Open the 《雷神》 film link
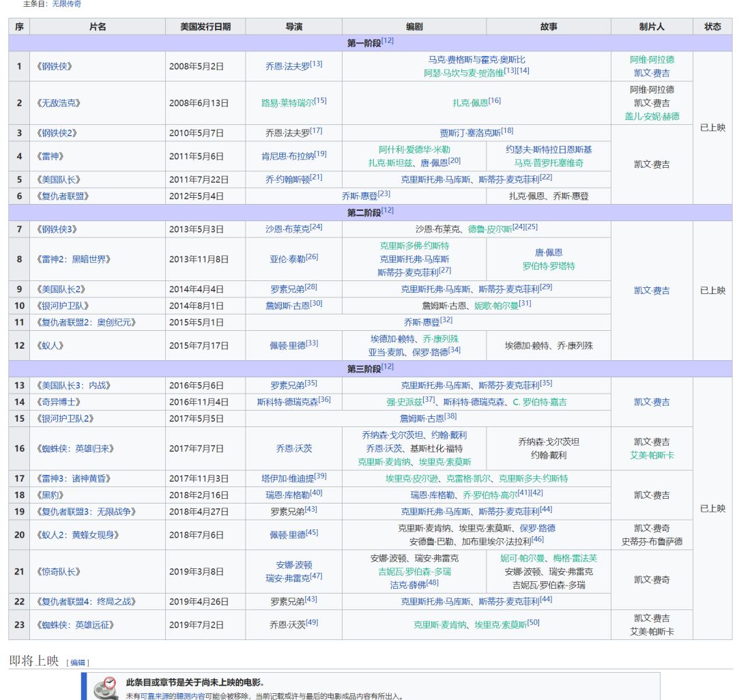Screen dimensions: 737x700 point(50,156)
